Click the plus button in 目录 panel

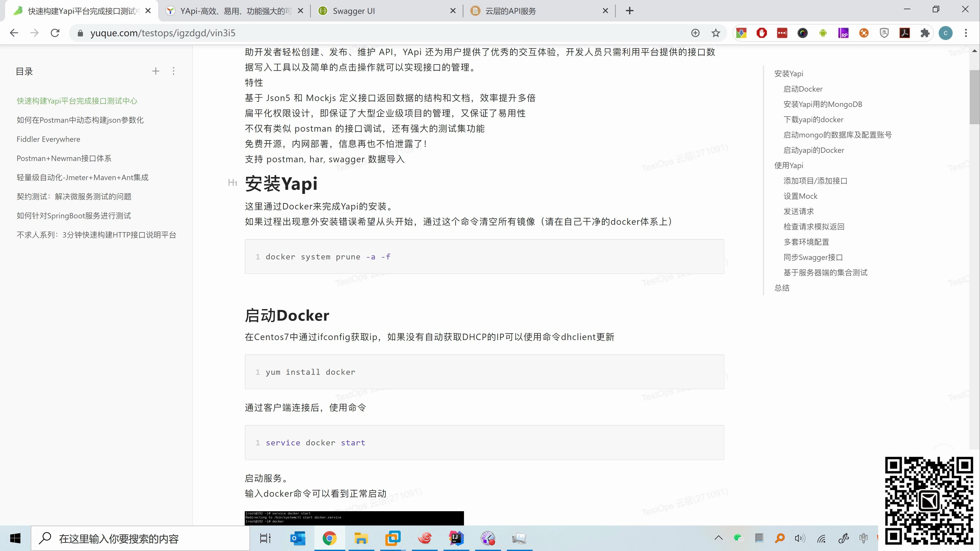(156, 71)
